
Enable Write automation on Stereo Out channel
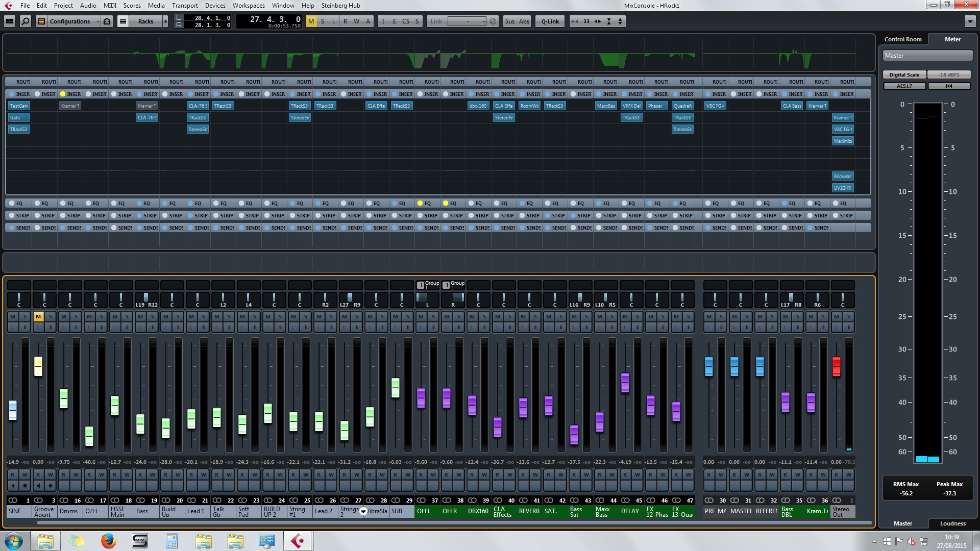pyautogui.click(x=848, y=474)
